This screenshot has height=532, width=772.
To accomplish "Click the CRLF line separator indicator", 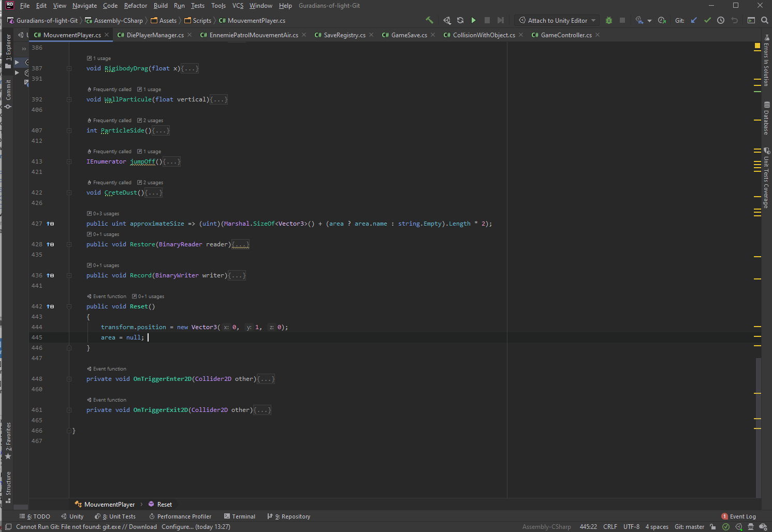I will [610, 527].
